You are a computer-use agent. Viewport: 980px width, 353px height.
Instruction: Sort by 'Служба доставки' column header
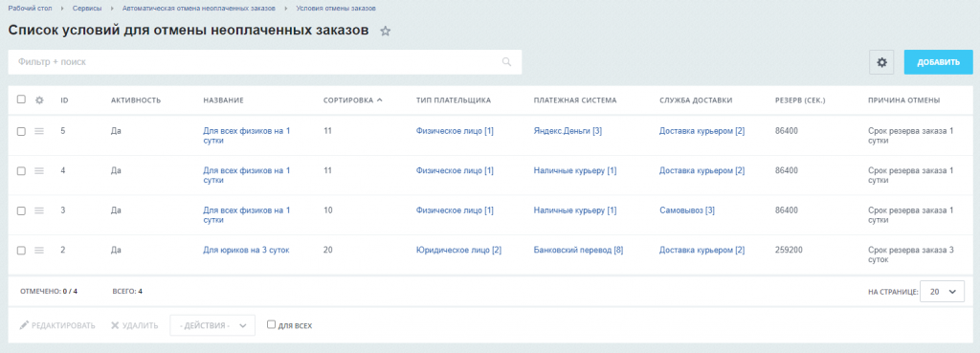[696, 99]
